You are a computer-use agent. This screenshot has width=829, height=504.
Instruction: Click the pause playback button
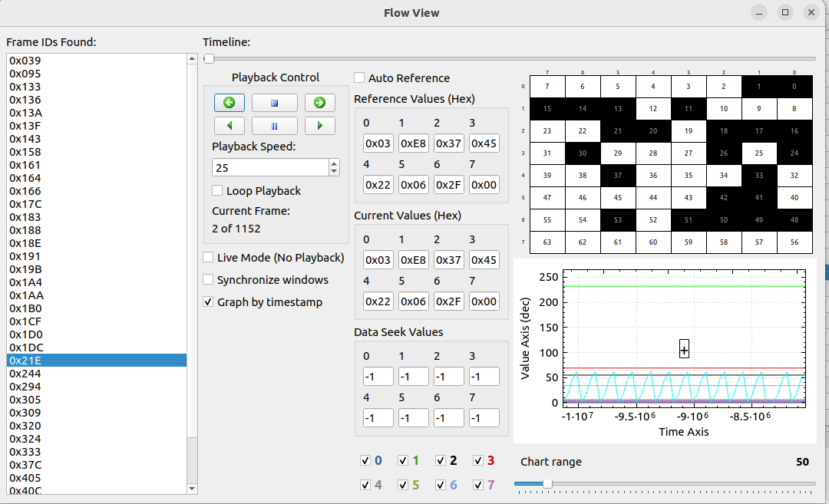(274, 126)
